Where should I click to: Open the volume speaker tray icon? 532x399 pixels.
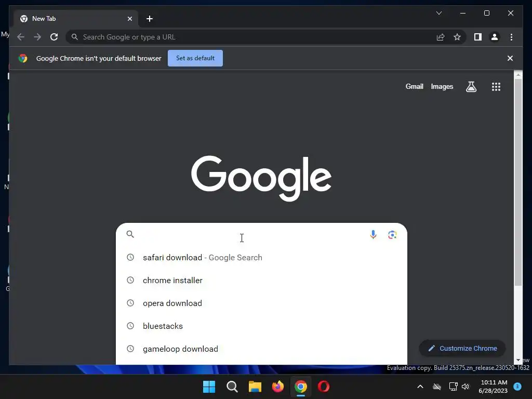click(465, 387)
